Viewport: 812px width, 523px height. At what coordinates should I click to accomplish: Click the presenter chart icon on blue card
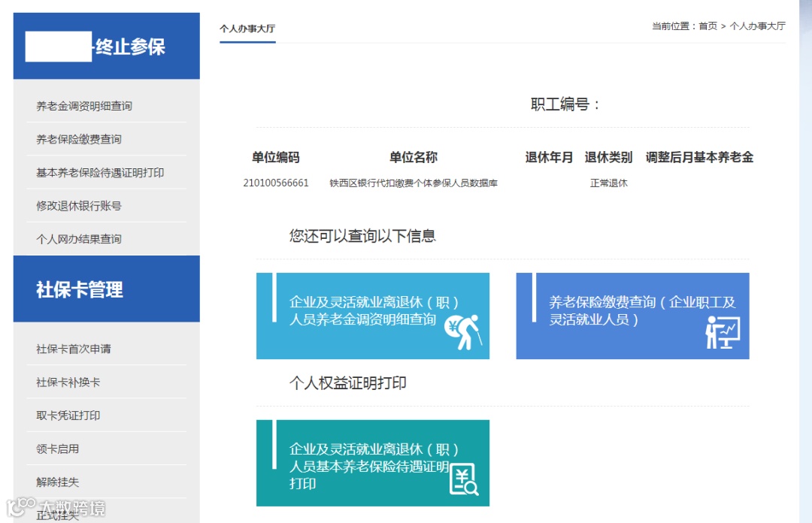[x=723, y=332]
